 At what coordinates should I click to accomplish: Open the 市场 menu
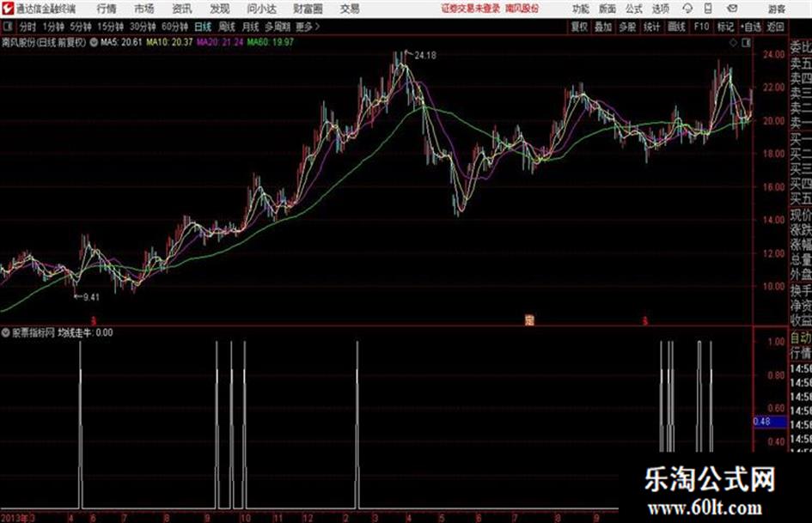coord(144,9)
